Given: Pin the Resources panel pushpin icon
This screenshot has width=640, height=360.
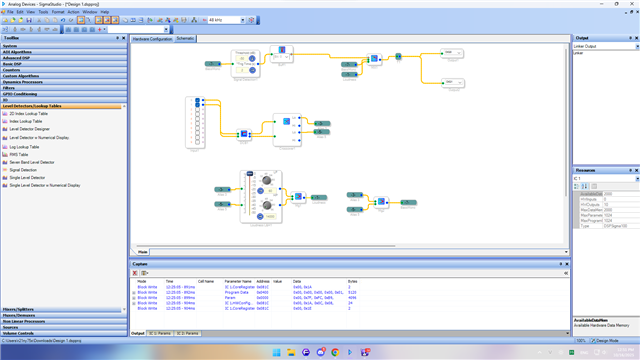Looking at the screenshot, I should (x=630, y=170).
